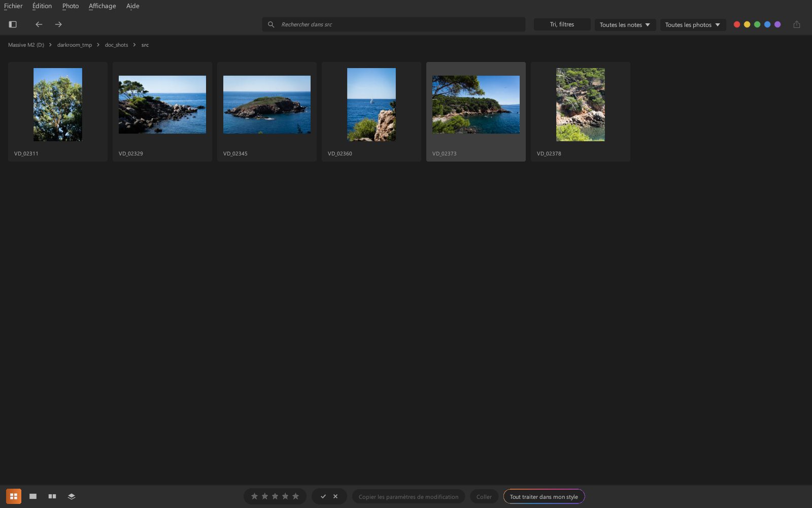Click the share/export icon

tap(797, 24)
